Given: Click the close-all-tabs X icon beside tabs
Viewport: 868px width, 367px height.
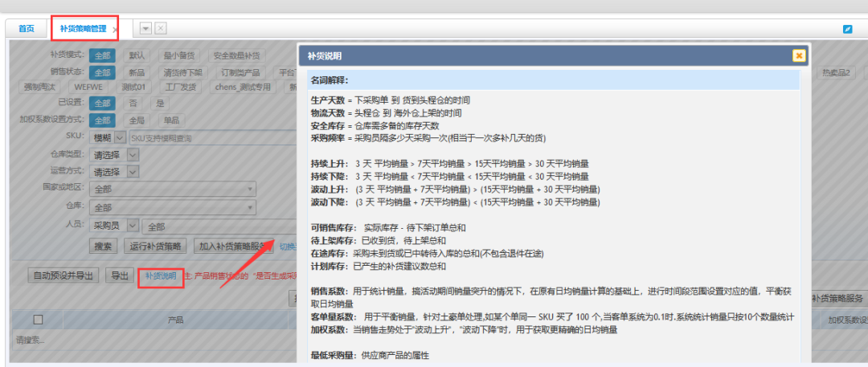Looking at the screenshot, I should pyautogui.click(x=160, y=28).
